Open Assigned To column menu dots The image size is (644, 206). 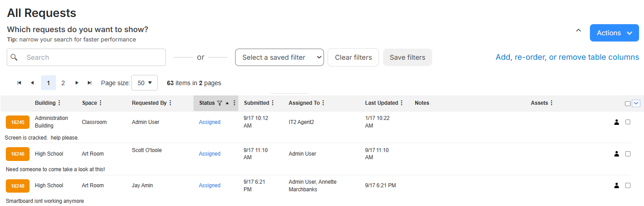click(x=323, y=103)
